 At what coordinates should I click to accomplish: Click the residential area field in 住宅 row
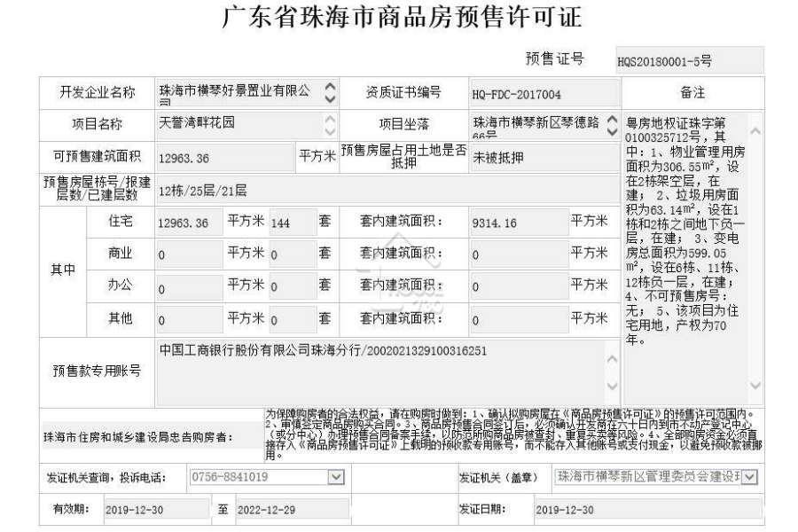(190, 222)
